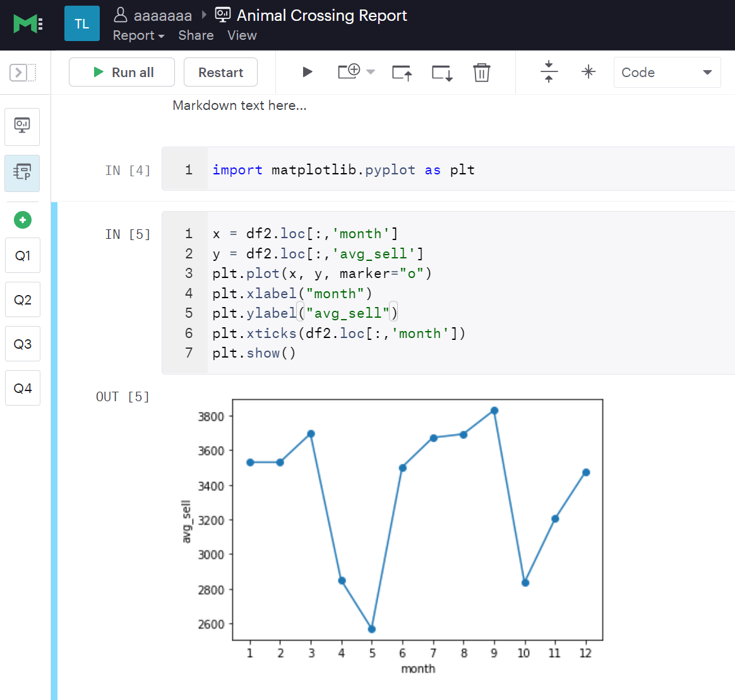Click the add new cell icon

point(349,72)
